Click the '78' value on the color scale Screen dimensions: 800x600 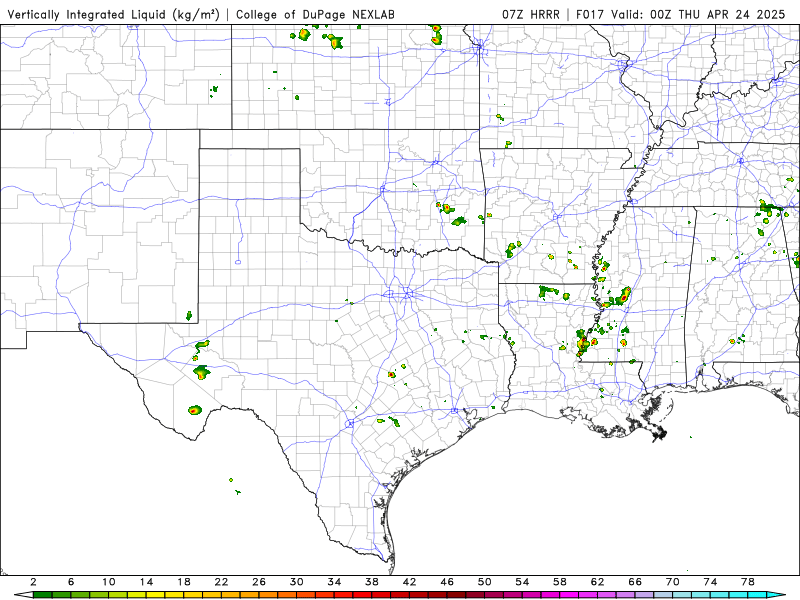click(x=748, y=582)
